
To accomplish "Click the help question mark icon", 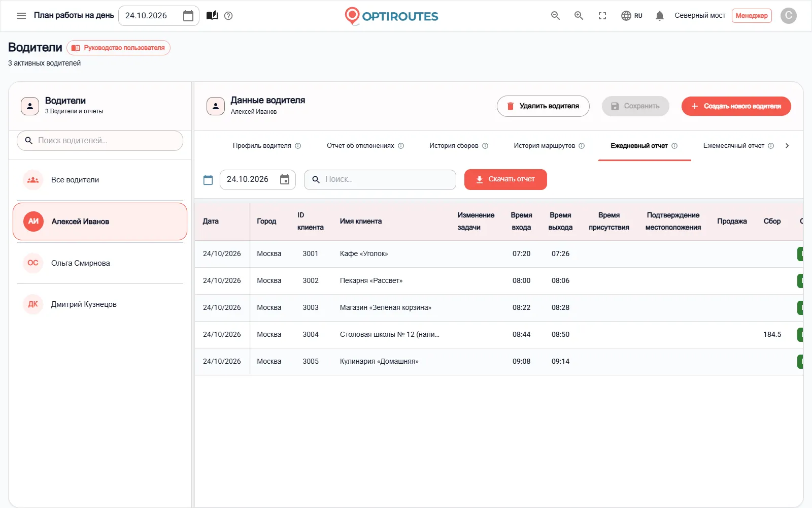I will (x=228, y=16).
